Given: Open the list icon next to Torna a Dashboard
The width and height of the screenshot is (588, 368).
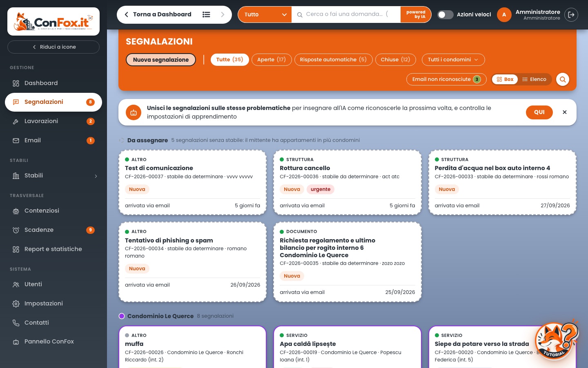Looking at the screenshot, I should (206, 14).
